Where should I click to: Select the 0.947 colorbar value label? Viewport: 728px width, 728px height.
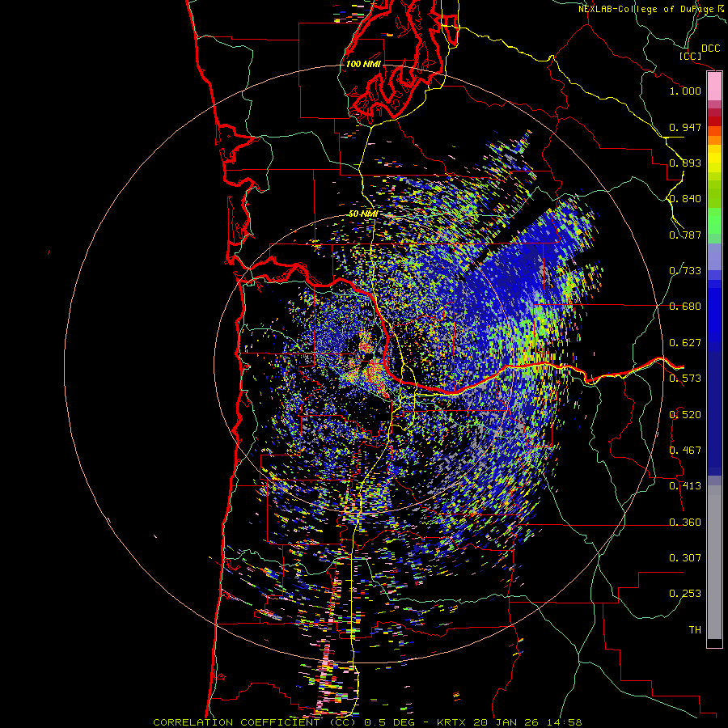[685, 127]
